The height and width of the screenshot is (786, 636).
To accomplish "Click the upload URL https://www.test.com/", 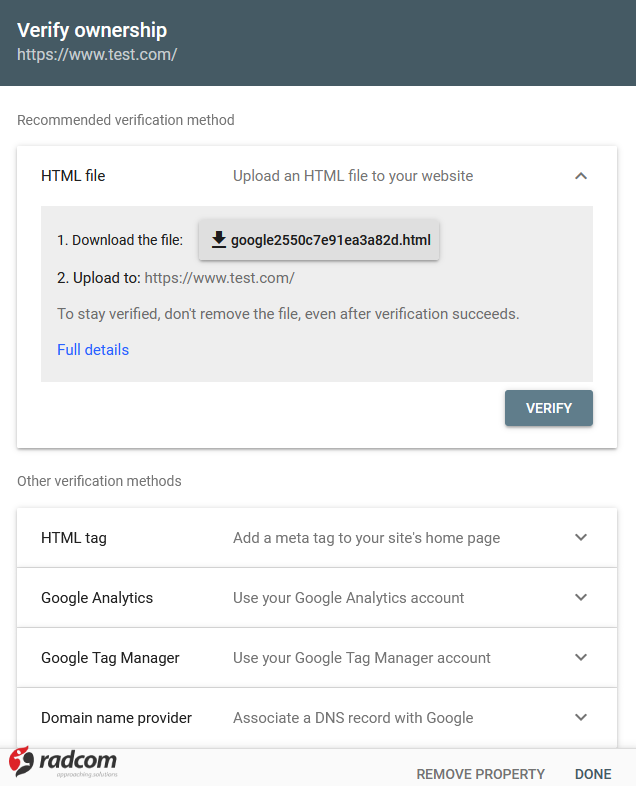I will (x=220, y=278).
